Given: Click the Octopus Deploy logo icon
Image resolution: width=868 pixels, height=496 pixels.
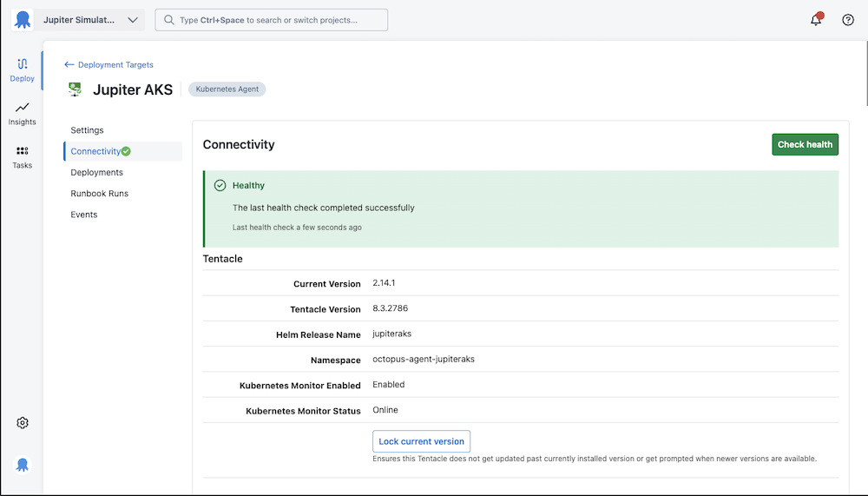Looking at the screenshot, I should click(23, 20).
